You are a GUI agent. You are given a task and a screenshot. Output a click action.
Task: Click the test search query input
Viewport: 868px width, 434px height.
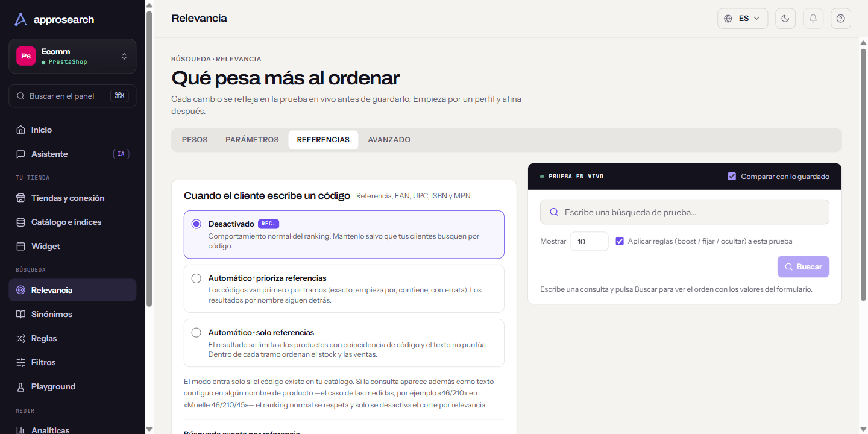point(685,212)
